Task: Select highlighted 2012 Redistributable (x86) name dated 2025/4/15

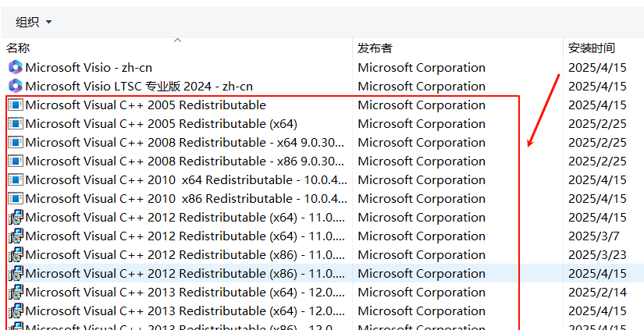Action: coord(185,273)
